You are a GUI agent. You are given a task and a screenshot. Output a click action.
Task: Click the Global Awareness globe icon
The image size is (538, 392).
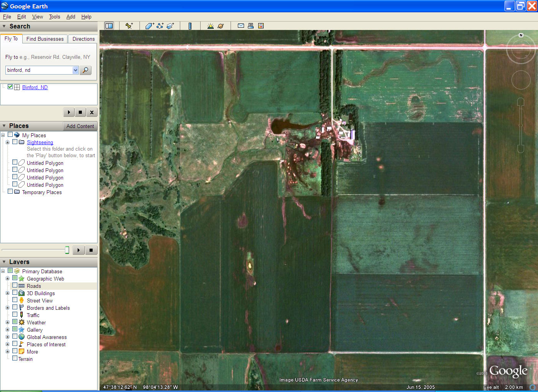point(22,337)
